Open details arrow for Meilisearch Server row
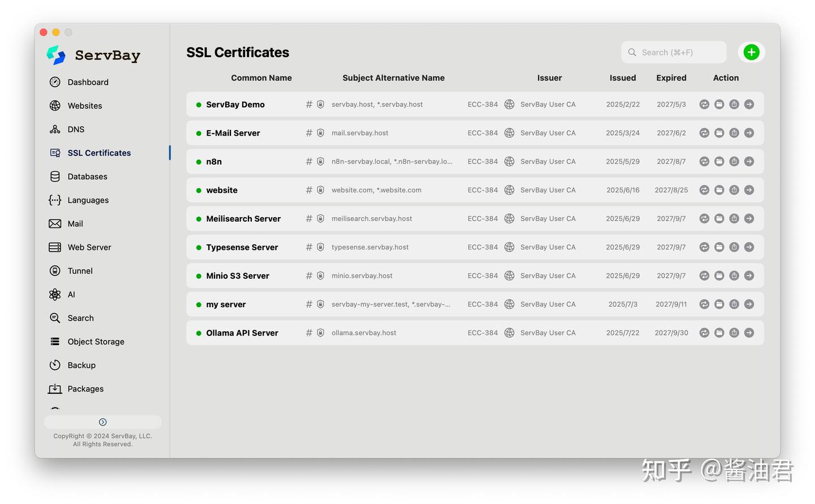Screen dimensions: 815x504 pos(749,218)
